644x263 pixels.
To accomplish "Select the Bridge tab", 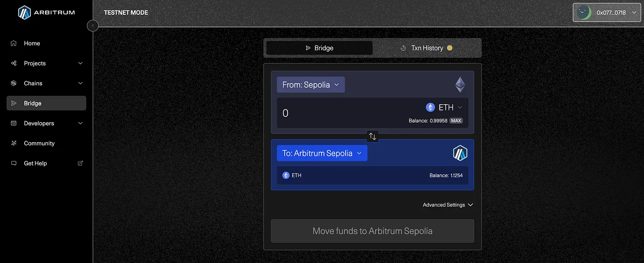I will pos(319,48).
